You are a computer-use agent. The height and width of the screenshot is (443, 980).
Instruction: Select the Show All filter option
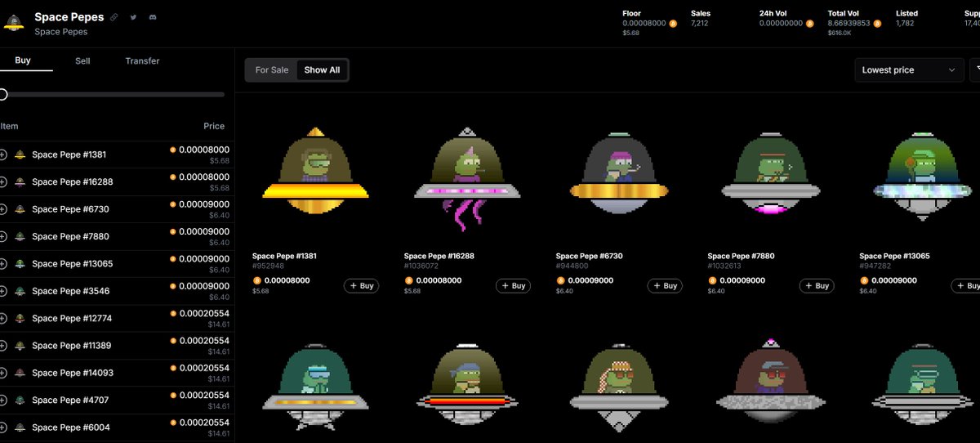click(x=322, y=70)
